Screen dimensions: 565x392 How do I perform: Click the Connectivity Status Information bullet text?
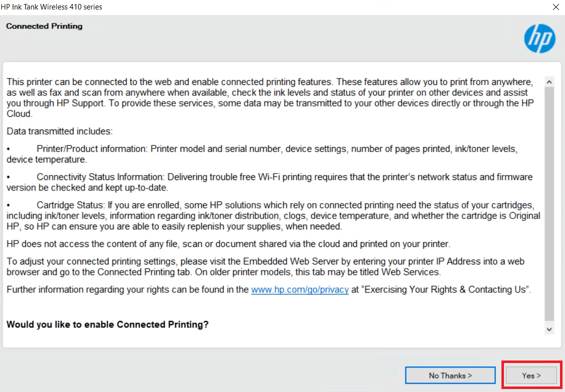tap(270, 182)
